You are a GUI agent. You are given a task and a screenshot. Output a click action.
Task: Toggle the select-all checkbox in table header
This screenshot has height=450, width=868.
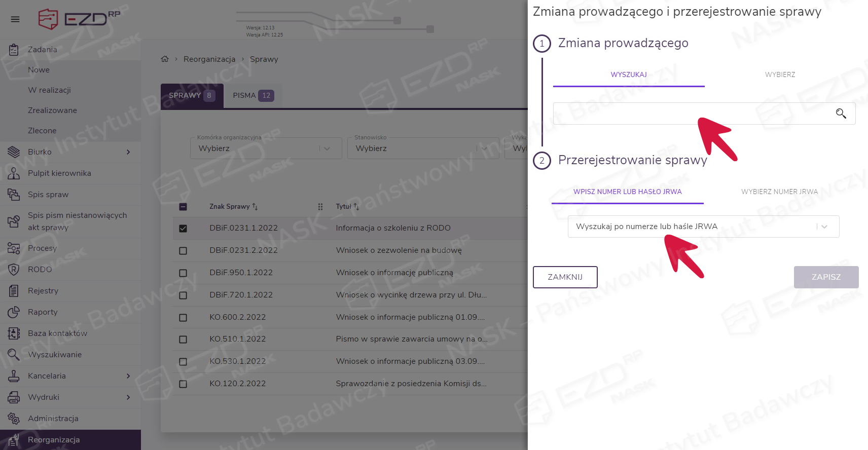pyautogui.click(x=183, y=207)
